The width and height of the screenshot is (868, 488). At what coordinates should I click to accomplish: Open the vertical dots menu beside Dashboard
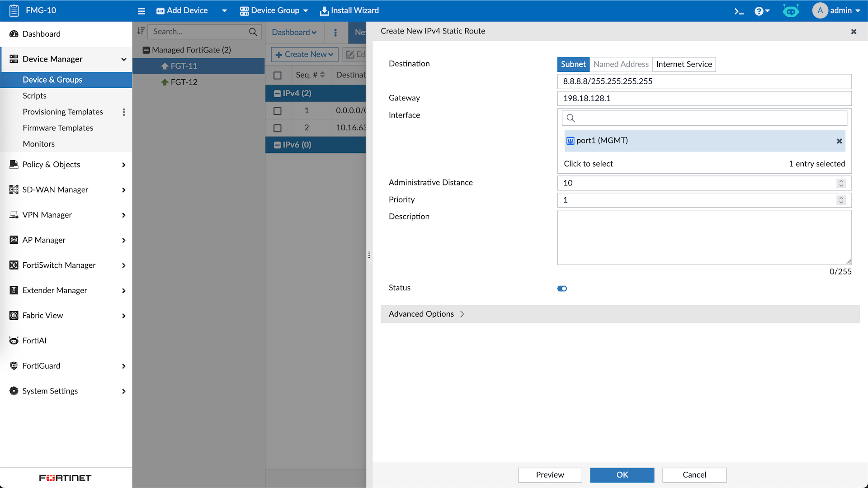point(335,33)
